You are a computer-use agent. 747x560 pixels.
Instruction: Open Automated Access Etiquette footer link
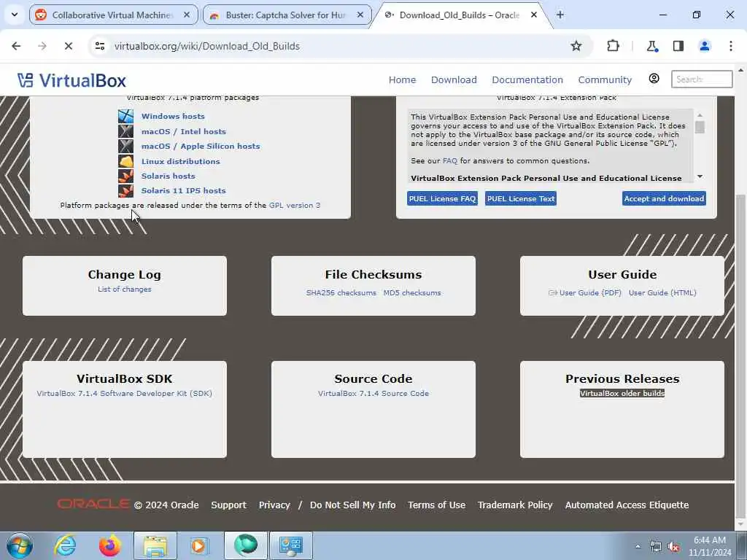tap(627, 505)
